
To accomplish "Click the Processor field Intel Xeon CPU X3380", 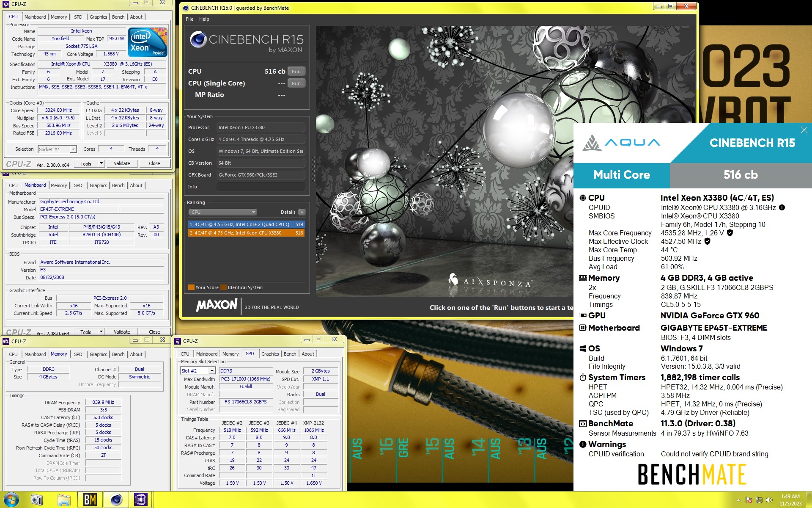I will click(x=261, y=127).
